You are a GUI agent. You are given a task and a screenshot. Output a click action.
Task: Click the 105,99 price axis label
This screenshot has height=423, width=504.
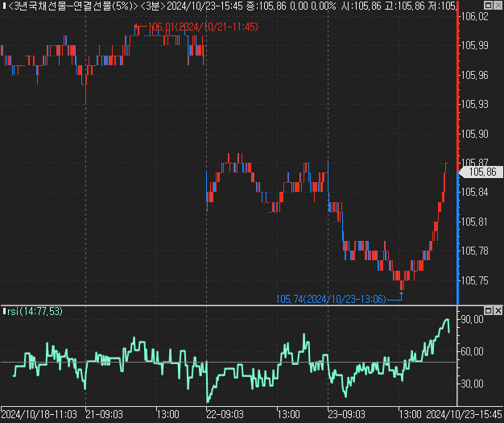tap(474, 46)
